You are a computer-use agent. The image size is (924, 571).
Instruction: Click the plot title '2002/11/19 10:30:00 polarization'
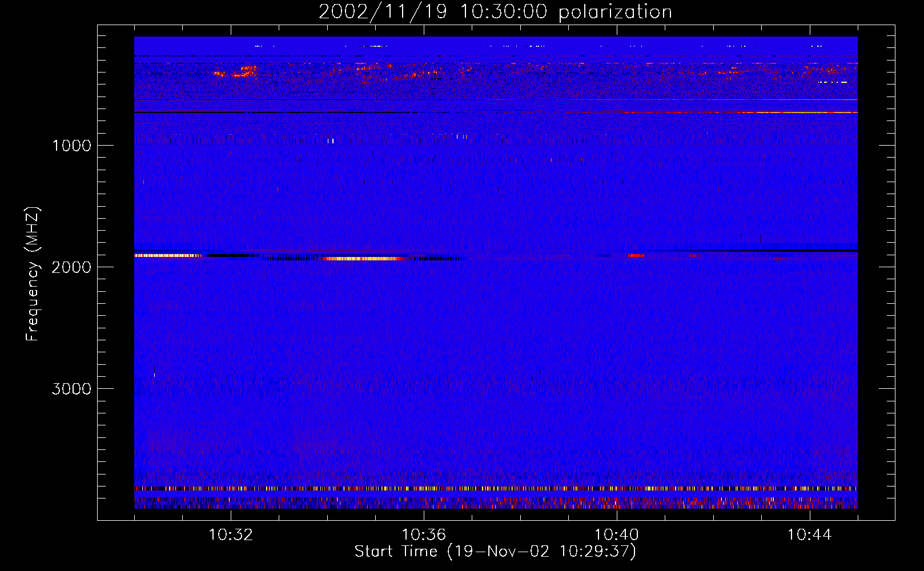pos(495,11)
